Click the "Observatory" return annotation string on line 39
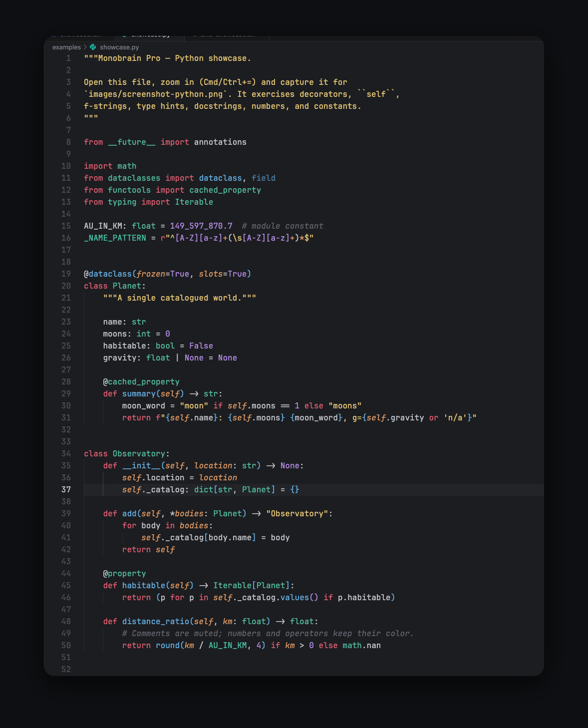Viewport: 588px width, 728px height. (x=297, y=513)
